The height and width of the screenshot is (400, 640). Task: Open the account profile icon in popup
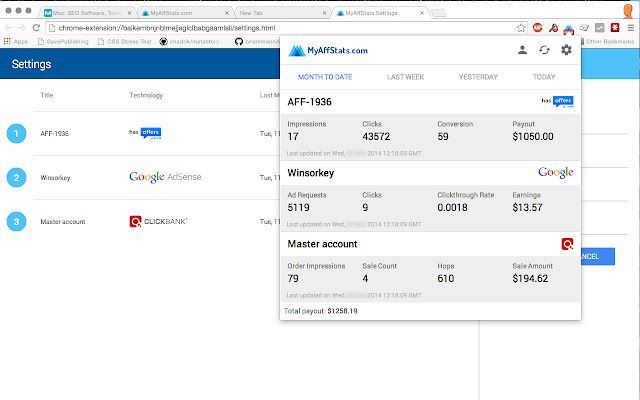(522, 50)
